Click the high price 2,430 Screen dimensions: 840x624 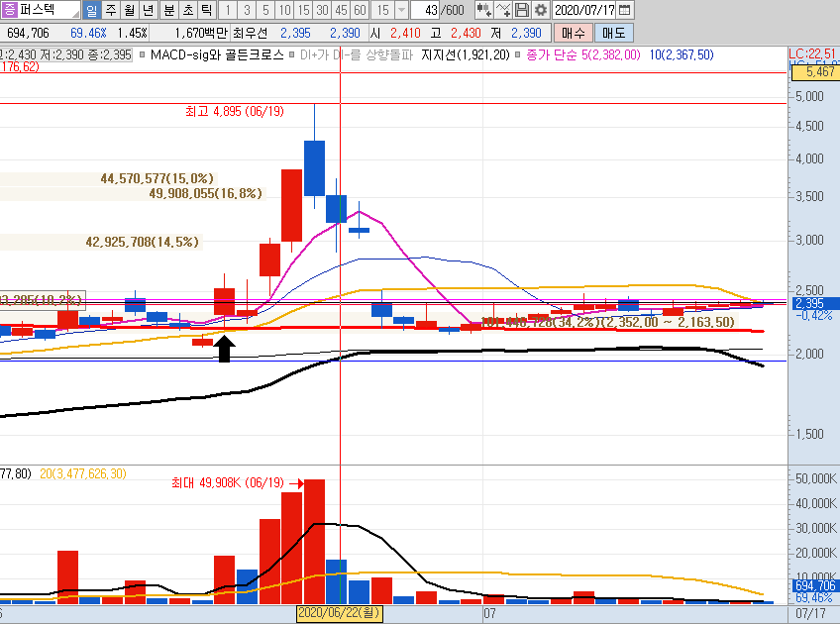pos(466,34)
